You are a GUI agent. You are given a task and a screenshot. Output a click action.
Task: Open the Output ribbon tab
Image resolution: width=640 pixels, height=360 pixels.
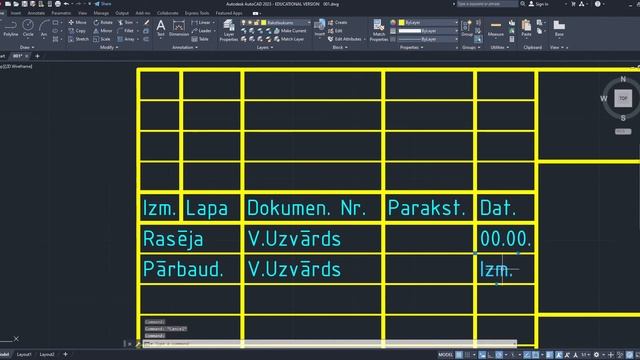coord(122,13)
